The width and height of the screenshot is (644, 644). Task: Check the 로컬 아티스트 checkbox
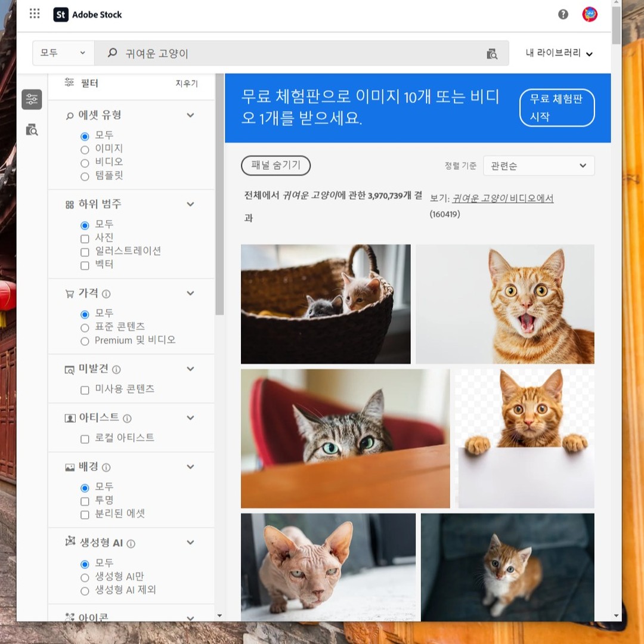point(85,439)
